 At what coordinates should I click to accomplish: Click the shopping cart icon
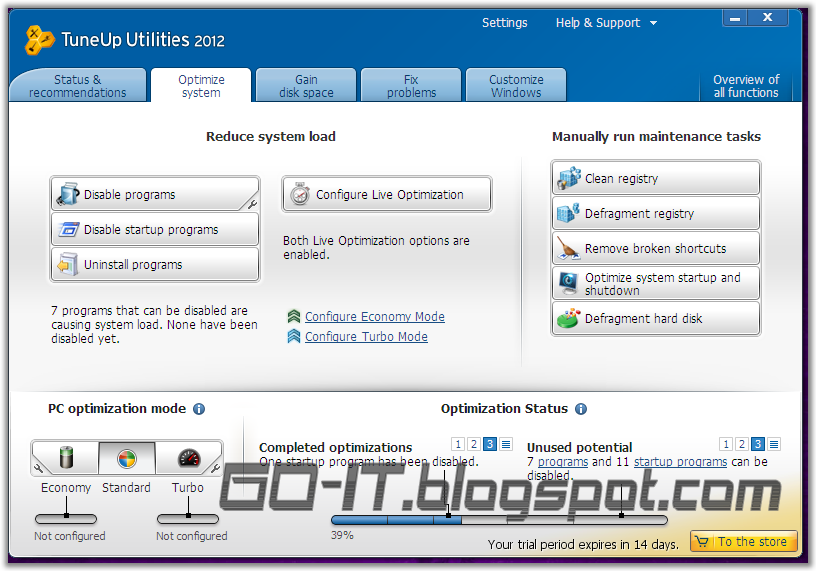point(702,541)
